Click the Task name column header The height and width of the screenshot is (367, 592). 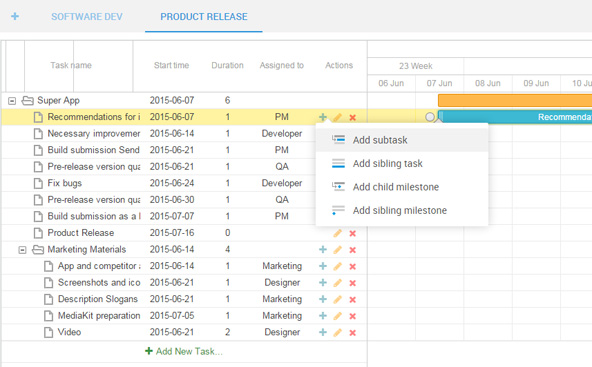tap(71, 65)
